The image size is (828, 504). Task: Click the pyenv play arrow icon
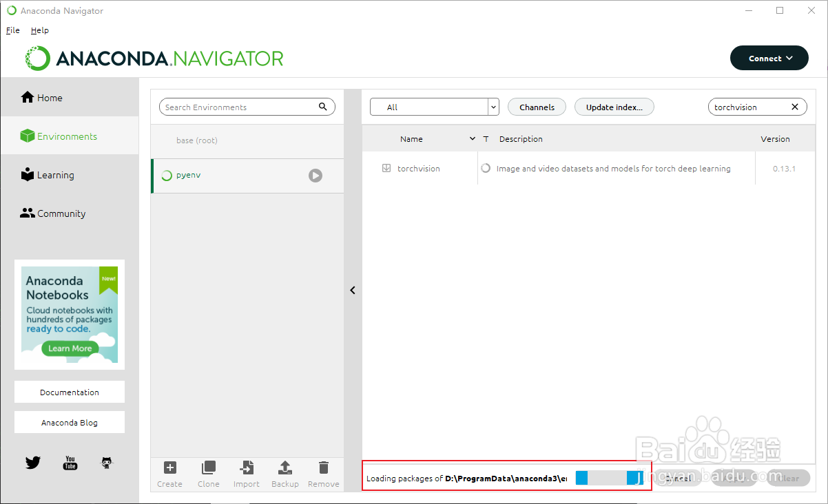click(x=315, y=176)
